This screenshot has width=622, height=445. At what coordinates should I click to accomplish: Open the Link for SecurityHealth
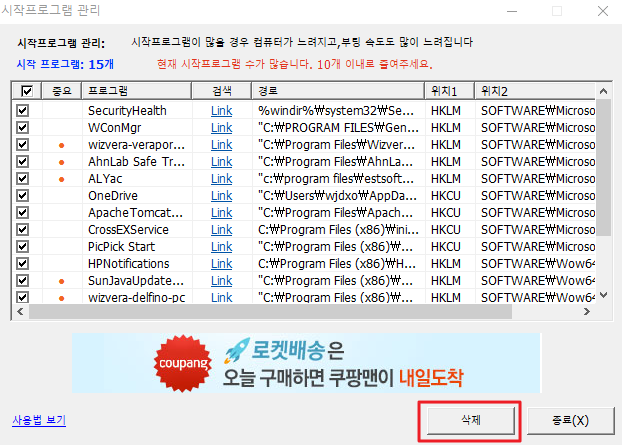221,111
